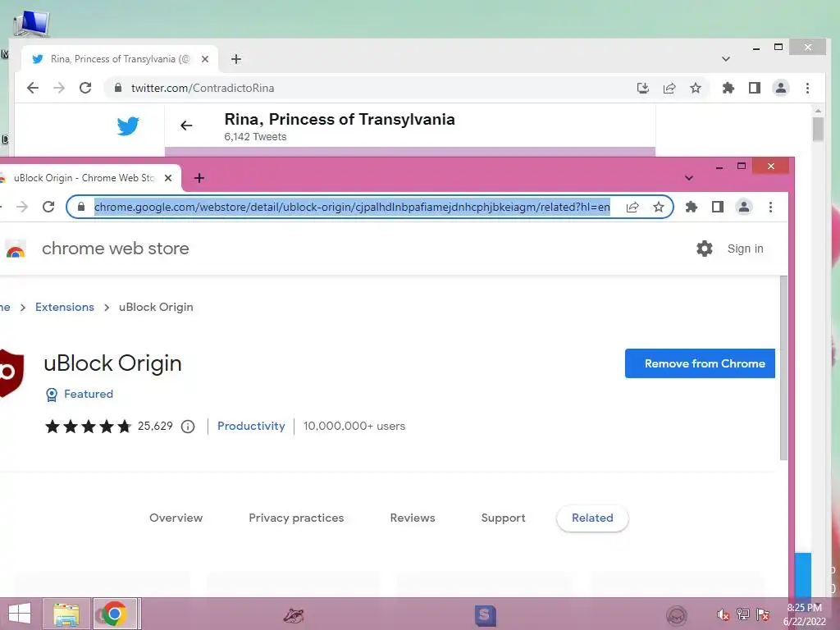Open the Productivity category link
Viewport: 840px width, 630px height.
[x=251, y=426]
